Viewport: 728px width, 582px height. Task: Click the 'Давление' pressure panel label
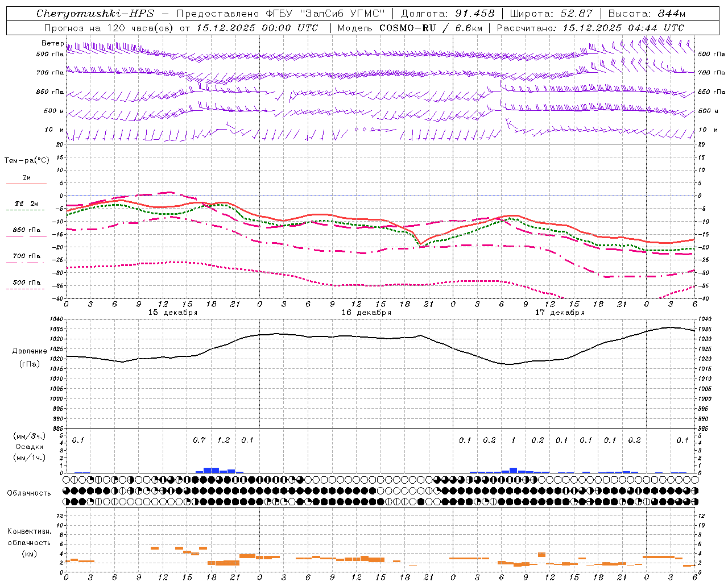tap(29, 351)
